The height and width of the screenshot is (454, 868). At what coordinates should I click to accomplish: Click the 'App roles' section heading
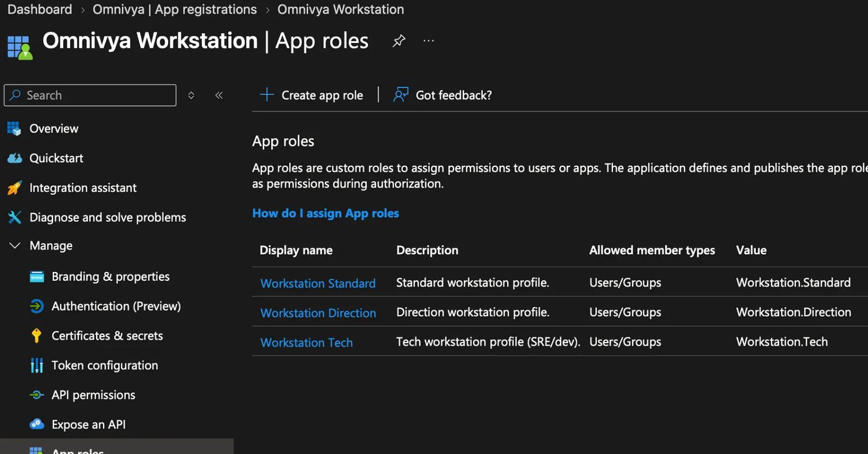[x=283, y=141]
